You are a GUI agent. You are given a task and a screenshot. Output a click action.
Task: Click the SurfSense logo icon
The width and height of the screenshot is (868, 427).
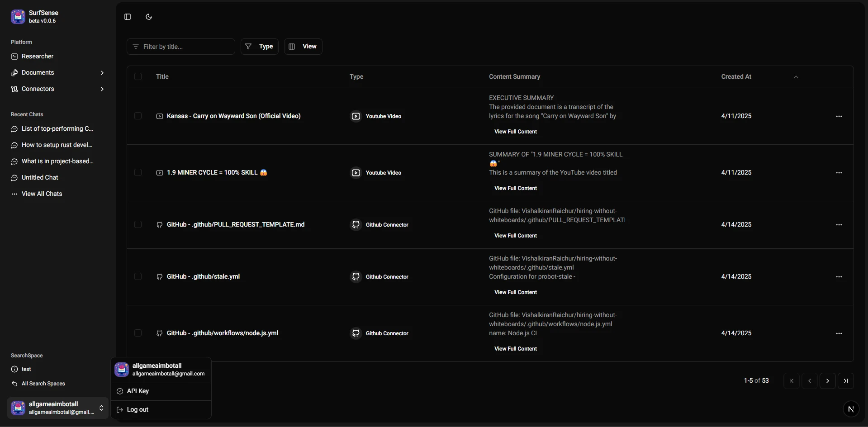click(18, 17)
